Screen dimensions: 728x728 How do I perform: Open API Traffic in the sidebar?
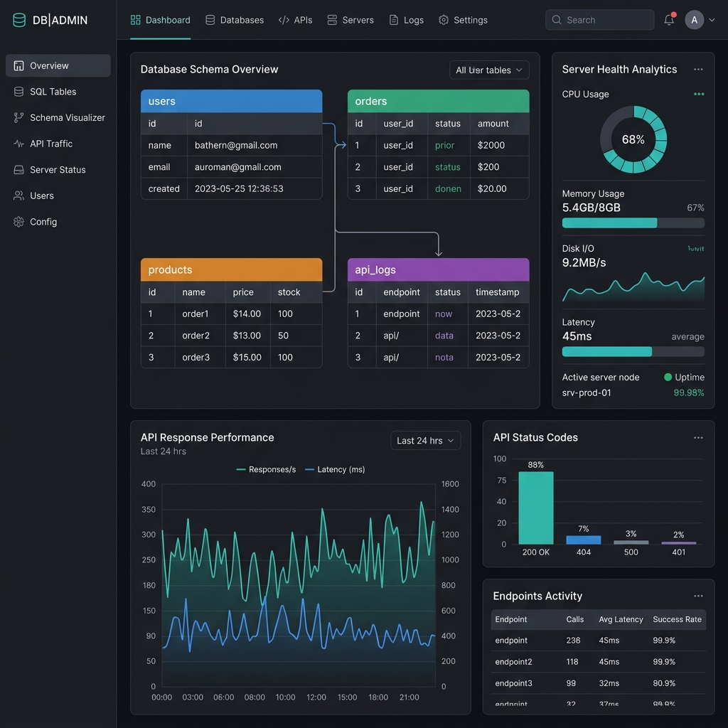pyautogui.click(x=58, y=144)
